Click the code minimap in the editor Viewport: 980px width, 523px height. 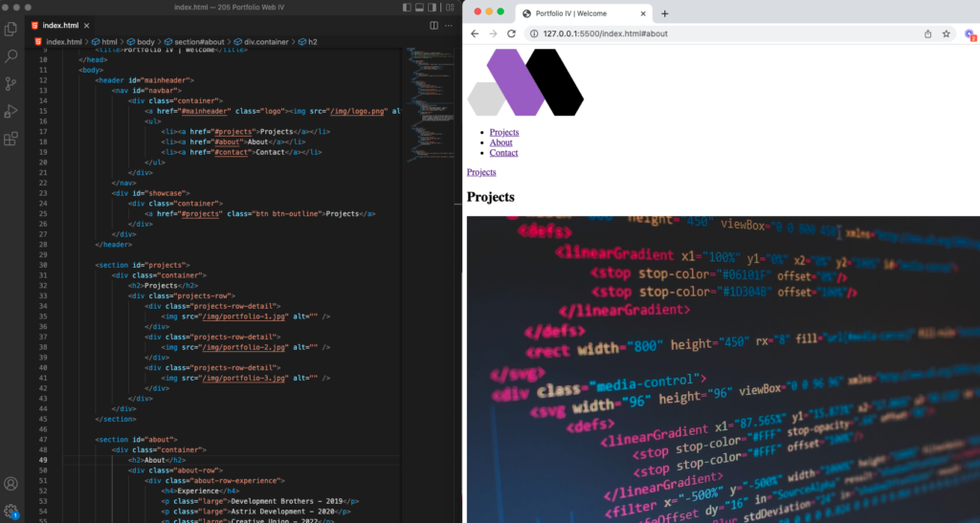[x=431, y=103]
